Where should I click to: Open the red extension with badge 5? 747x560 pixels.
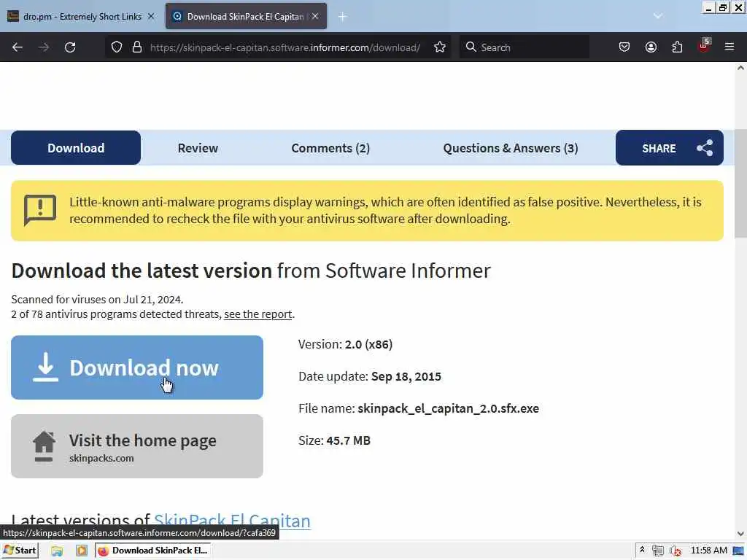(x=704, y=46)
